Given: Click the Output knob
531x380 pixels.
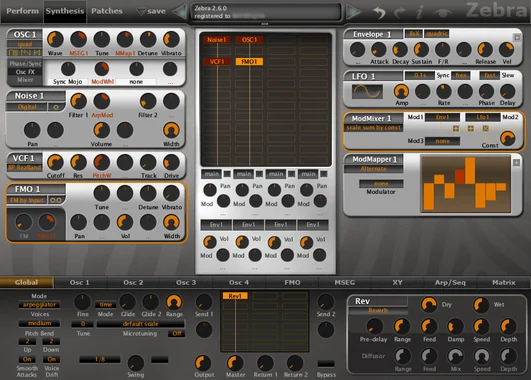Looking at the screenshot, I should click(x=203, y=363).
